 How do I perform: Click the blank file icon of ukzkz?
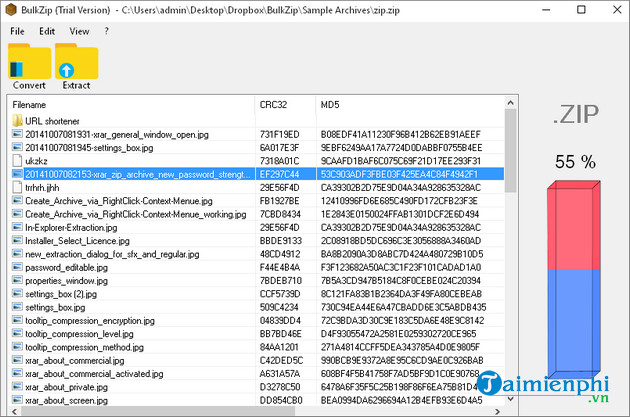pyautogui.click(x=17, y=161)
